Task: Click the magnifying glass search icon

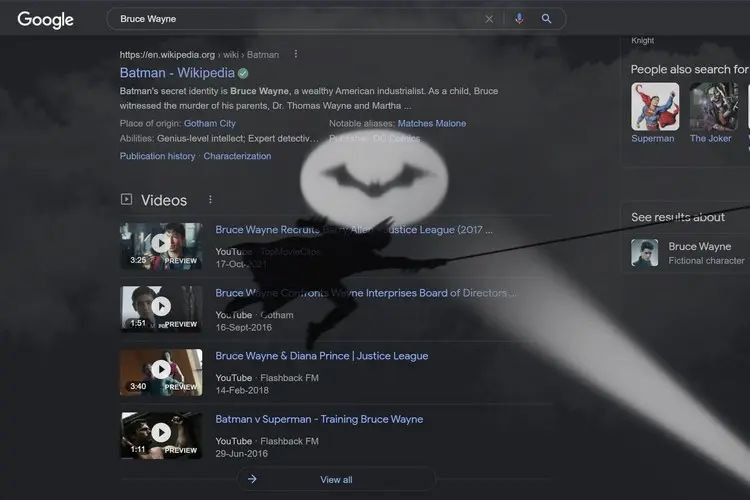Action: 546,19
